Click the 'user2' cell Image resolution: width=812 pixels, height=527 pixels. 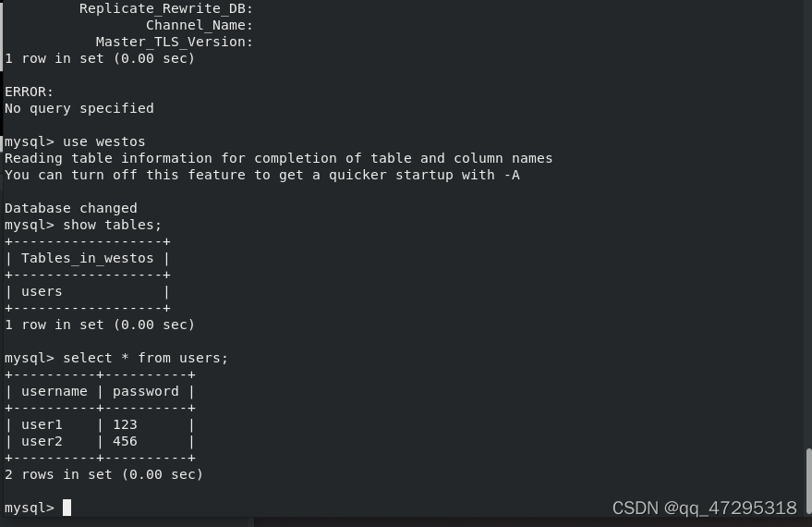(x=42, y=441)
